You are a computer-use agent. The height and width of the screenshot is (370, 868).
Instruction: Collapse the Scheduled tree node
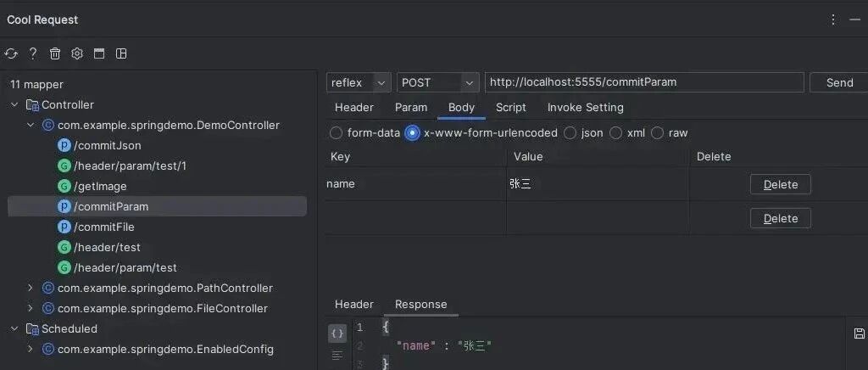15,329
